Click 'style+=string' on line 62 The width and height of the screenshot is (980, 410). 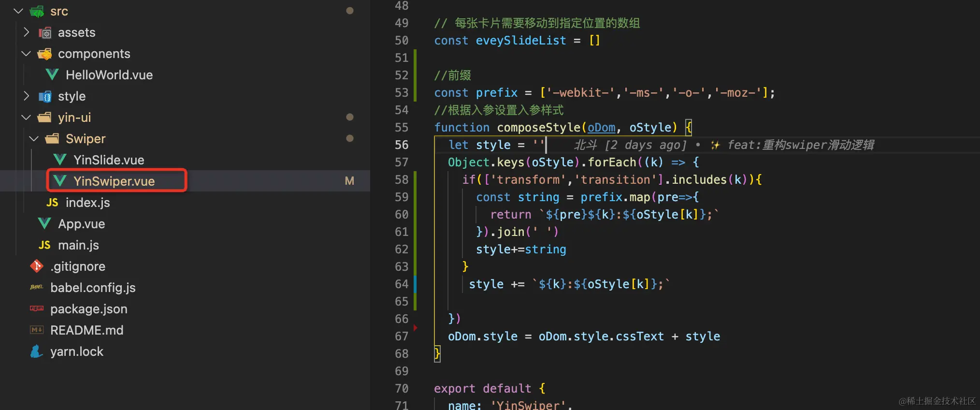521,249
